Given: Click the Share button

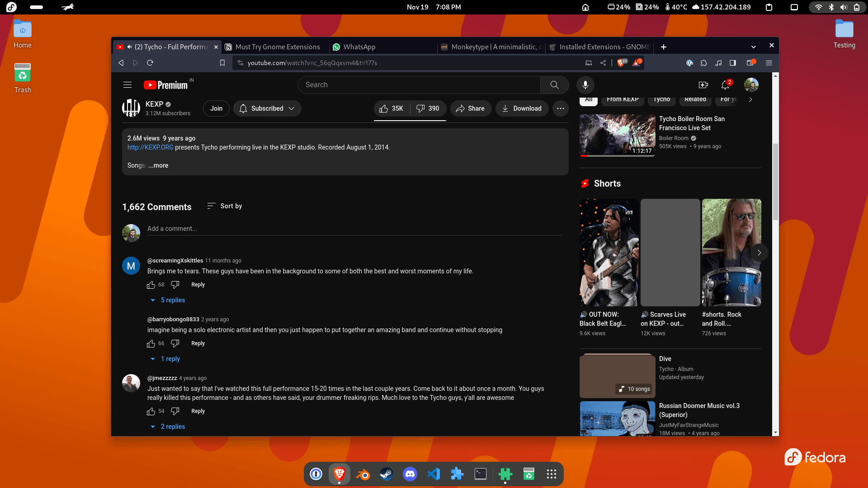Looking at the screenshot, I should [x=471, y=108].
